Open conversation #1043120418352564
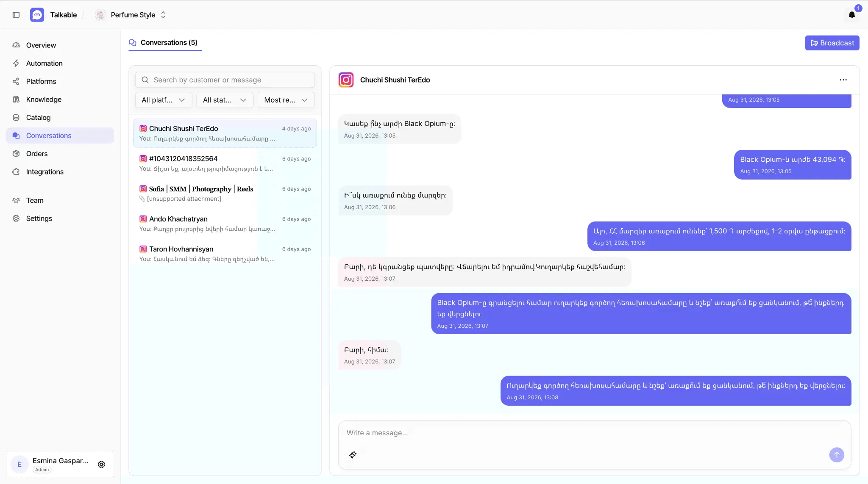Screen dimensions: 868x484 click(x=225, y=163)
